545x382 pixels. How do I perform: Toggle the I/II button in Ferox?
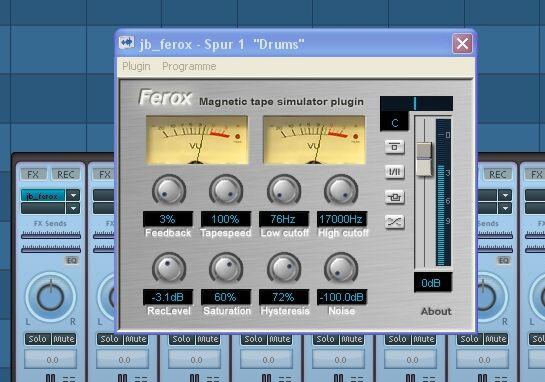(394, 172)
